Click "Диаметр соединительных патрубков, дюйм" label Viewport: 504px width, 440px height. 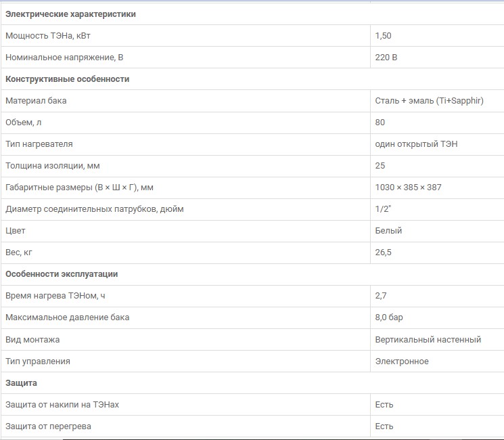94,209
